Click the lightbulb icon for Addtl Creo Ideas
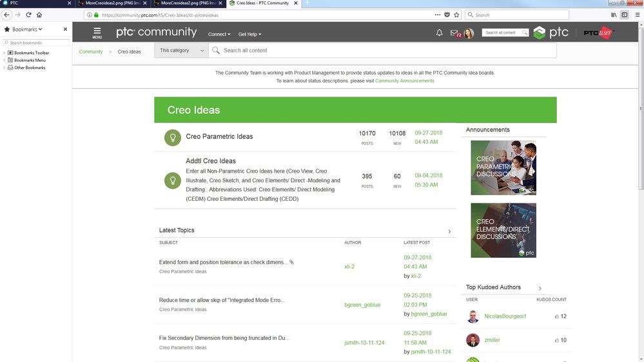Viewport: 644px width, 362px height. (x=173, y=180)
